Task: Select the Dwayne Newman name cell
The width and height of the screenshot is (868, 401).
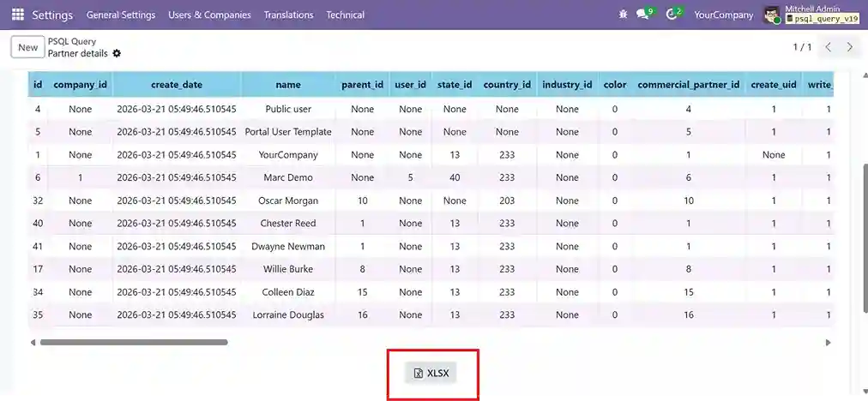Action: click(288, 246)
